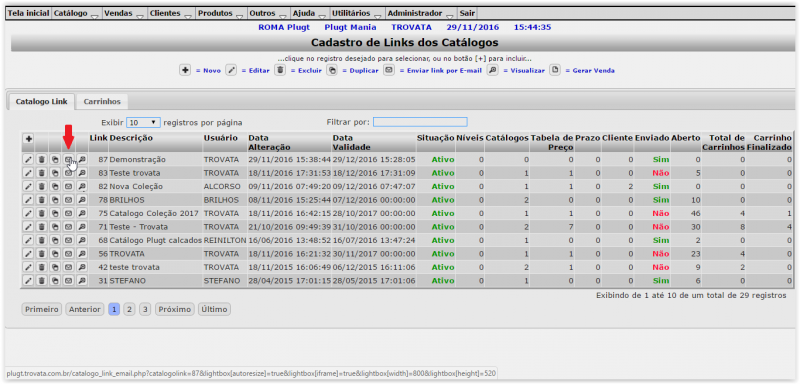Click the ROMA Plugt header text
The height and width of the screenshot is (384, 800).
(284, 28)
